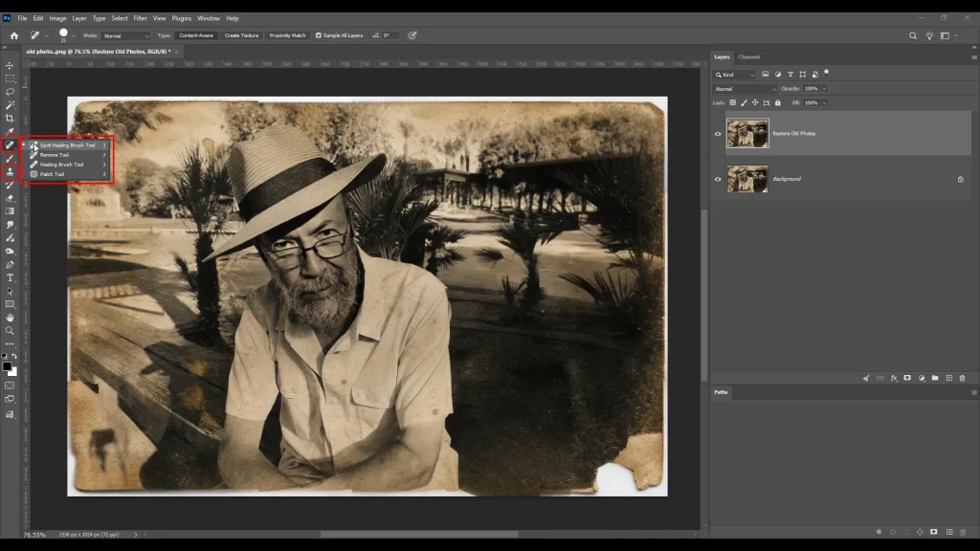980x551 pixels.
Task: Open the tool preset picker arrow
Action: point(46,35)
